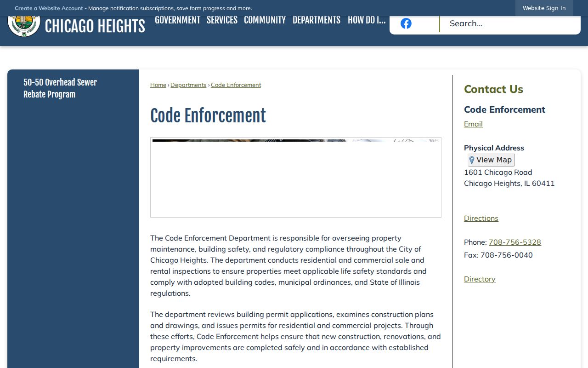Click the Chicago Heights city seal logo
The image size is (588, 368).
pyautogui.click(x=24, y=26)
